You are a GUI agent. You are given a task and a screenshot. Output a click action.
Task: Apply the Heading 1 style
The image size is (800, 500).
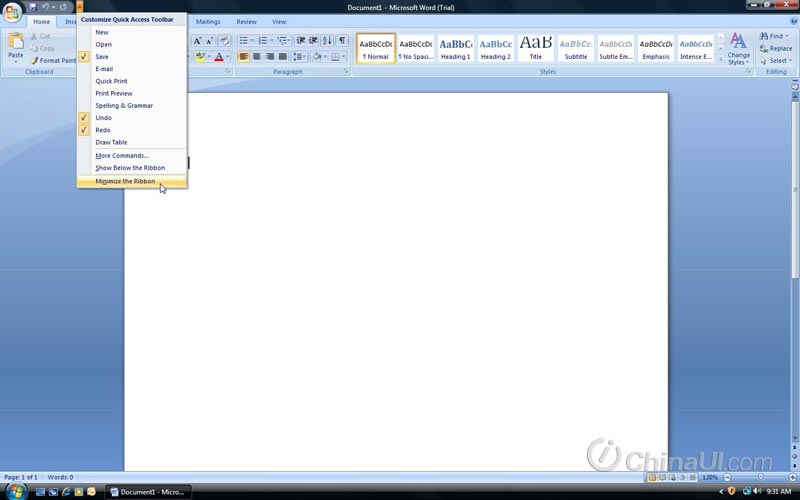(x=455, y=48)
